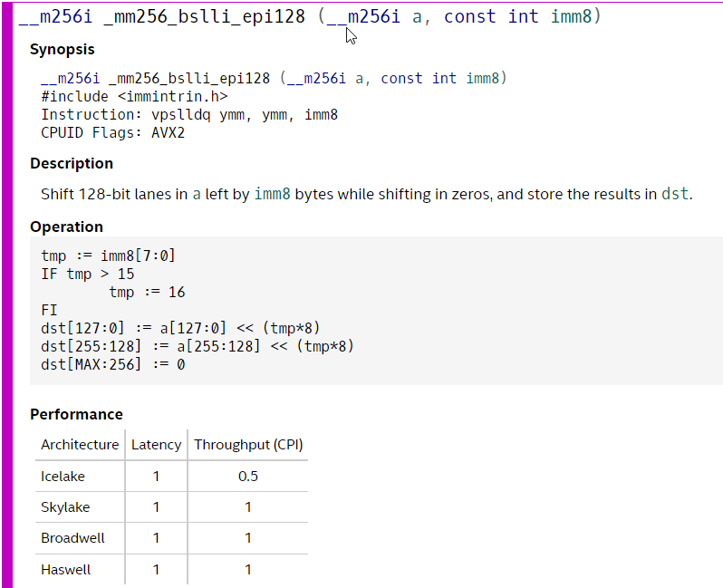Click the 'dst' parameter in the description
The height and width of the screenshot is (588, 723).
pyautogui.click(x=675, y=194)
